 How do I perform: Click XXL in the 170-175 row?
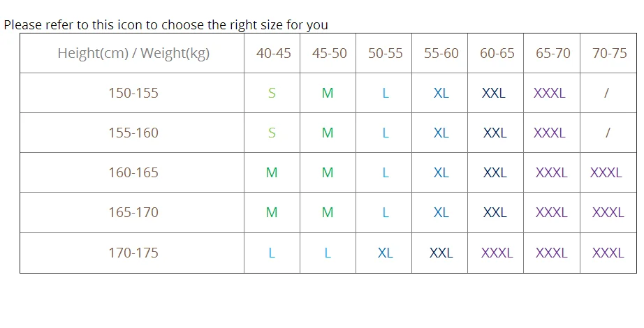pos(441,253)
